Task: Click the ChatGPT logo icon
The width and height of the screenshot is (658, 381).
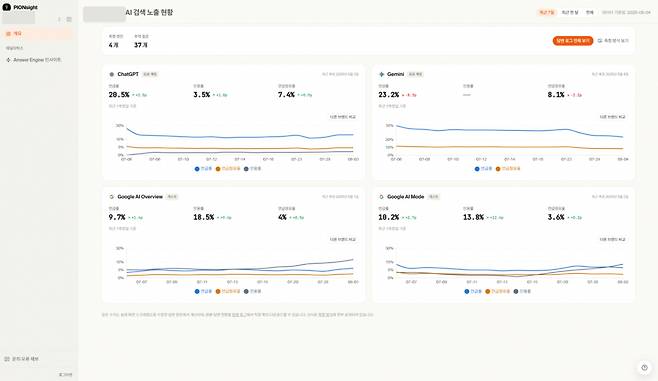Action: [112, 74]
